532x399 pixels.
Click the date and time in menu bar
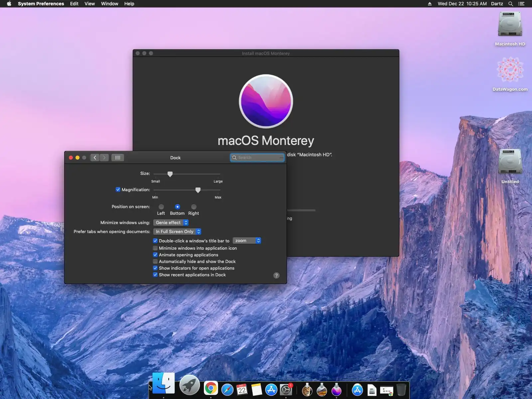tap(462, 4)
